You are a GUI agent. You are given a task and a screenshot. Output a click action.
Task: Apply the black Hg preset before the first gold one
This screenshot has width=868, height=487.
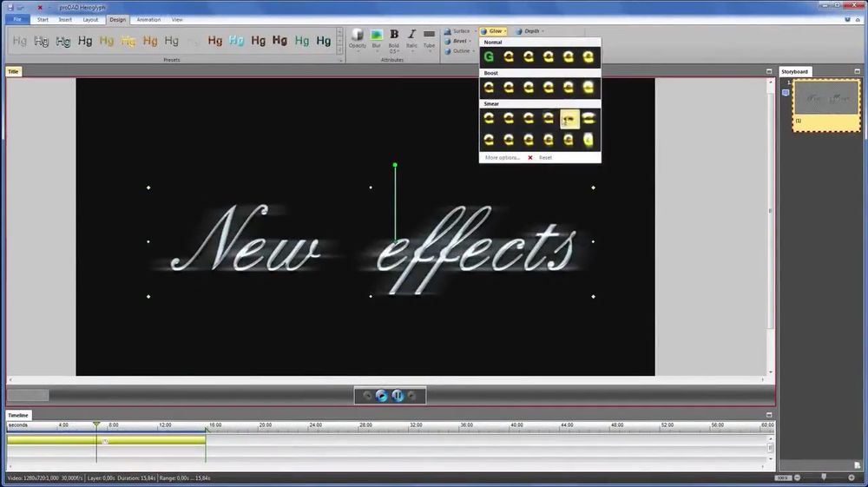click(85, 41)
